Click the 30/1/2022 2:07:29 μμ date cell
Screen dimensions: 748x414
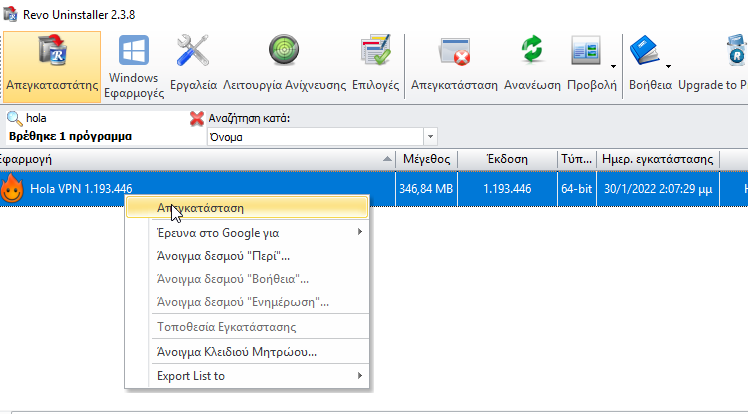coord(658,189)
